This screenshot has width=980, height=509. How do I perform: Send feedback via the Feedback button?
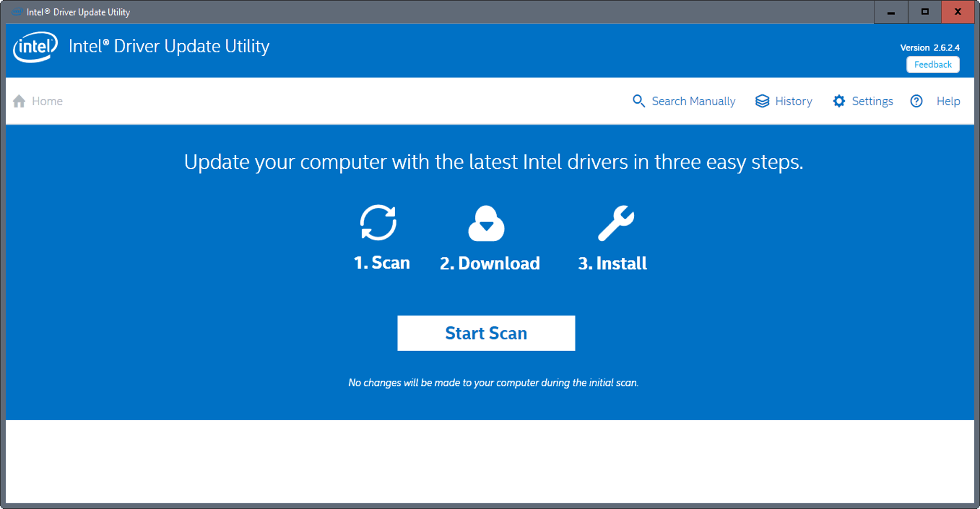pos(933,65)
